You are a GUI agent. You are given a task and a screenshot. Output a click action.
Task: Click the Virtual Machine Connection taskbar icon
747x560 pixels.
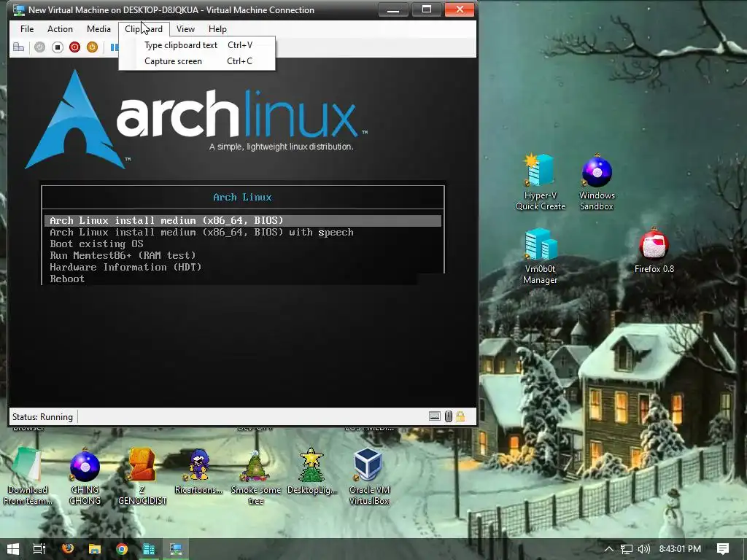(x=176, y=548)
